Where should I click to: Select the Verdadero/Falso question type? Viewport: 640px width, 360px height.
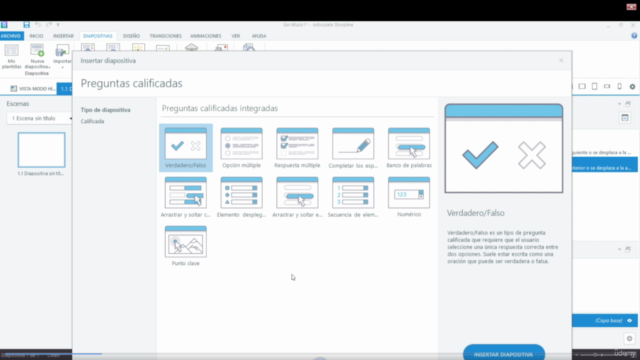[x=186, y=147]
